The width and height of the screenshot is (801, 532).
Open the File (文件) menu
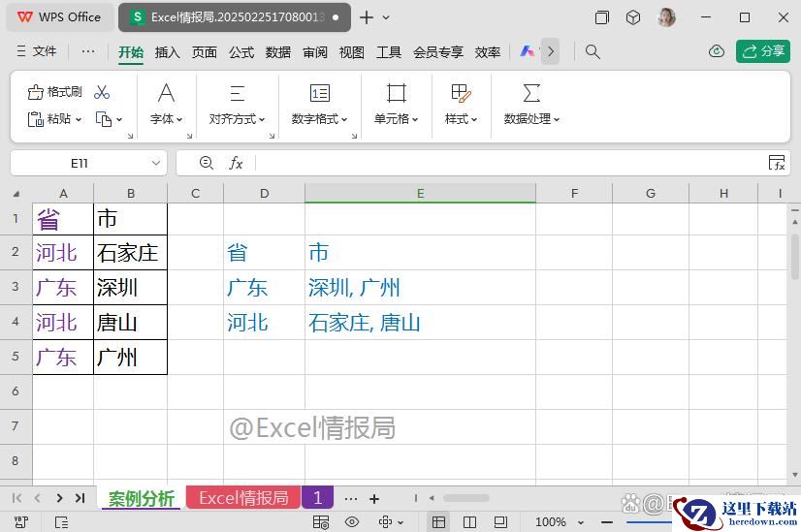[37, 51]
